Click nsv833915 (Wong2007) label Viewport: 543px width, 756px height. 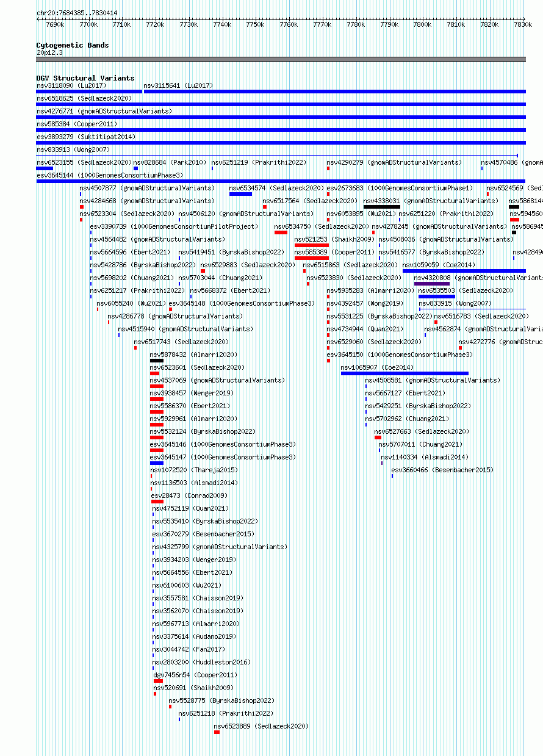click(455, 303)
